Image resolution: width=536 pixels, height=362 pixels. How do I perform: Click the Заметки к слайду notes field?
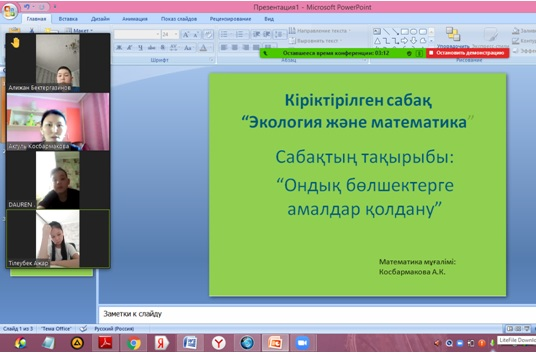(317, 314)
